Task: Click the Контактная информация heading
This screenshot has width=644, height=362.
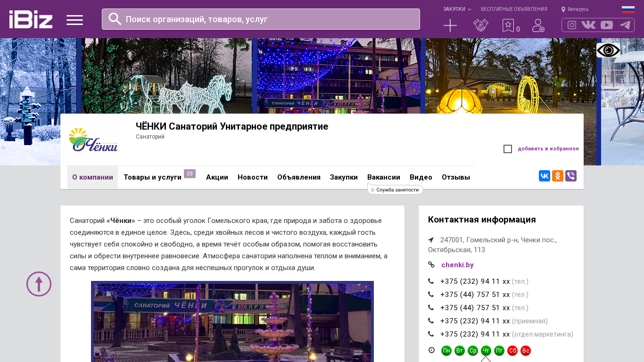Action: click(482, 220)
